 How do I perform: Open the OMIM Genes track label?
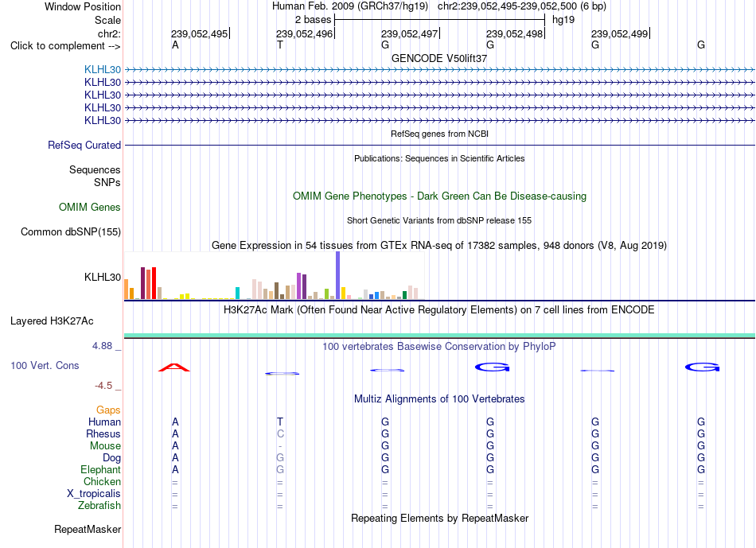(x=90, y=208)
